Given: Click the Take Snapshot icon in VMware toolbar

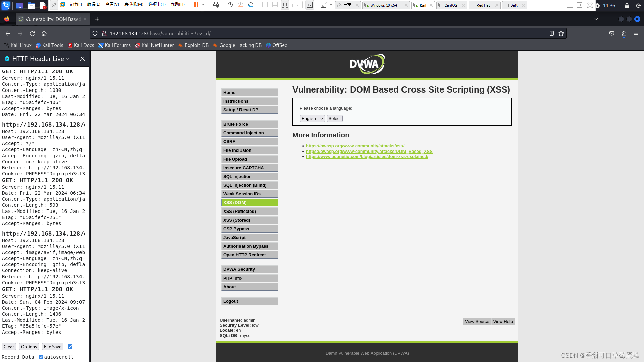Looking at the screenshot, I should tap(230, 5).
